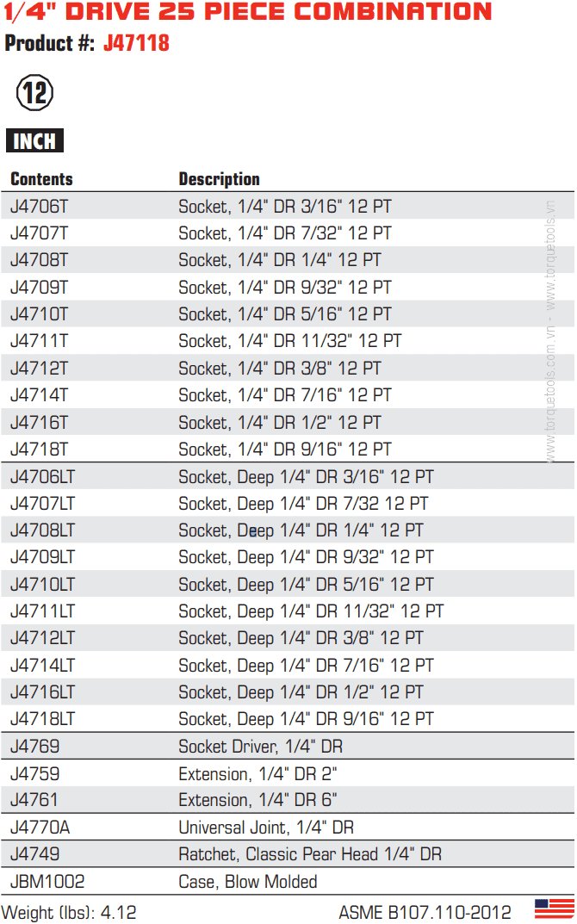Click the Contents column header
Viewport: 577px width, 924px height.
coord(41,179)
